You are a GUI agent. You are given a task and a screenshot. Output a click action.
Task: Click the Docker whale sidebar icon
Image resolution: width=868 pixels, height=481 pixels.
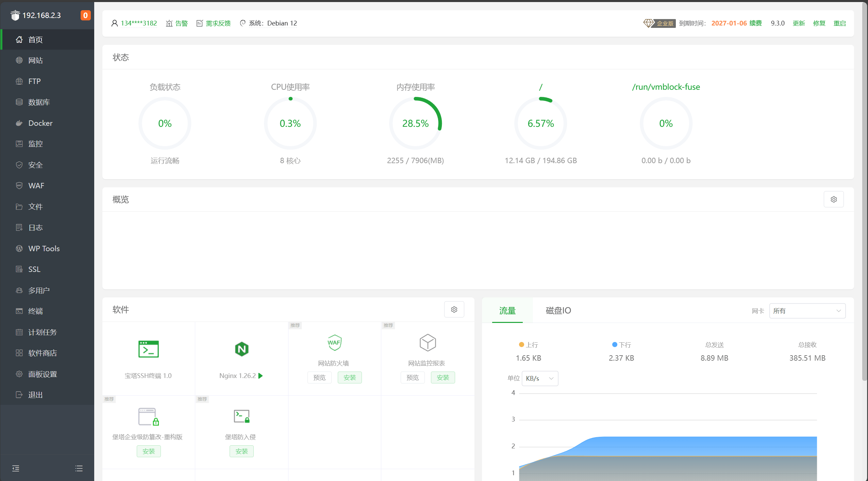pos(19,123)
